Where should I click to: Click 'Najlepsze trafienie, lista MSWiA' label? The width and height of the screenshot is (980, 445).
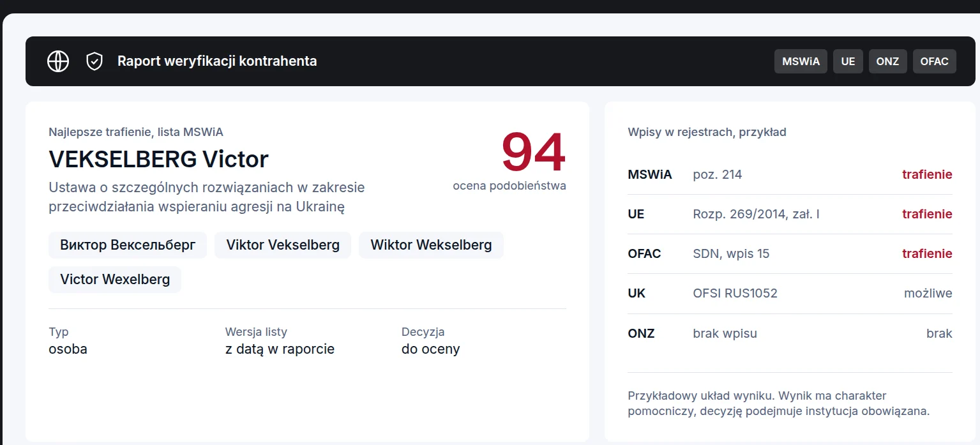136,132
